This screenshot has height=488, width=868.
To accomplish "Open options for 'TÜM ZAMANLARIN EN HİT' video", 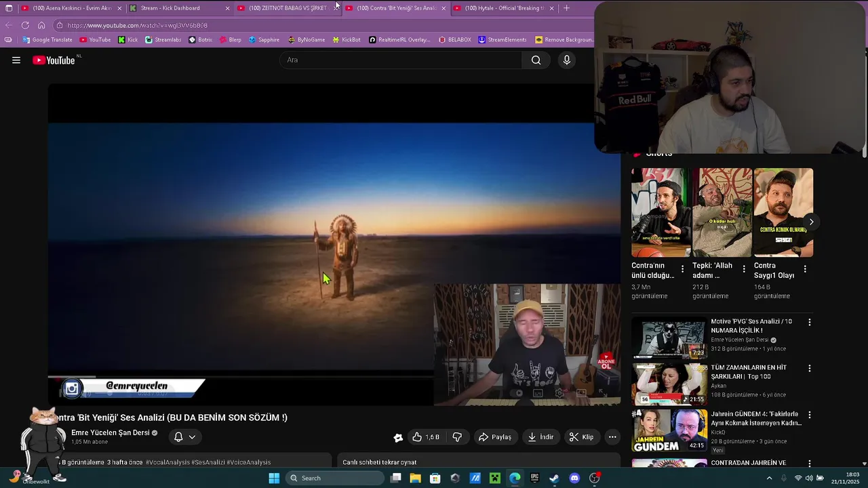I will 809,368.
